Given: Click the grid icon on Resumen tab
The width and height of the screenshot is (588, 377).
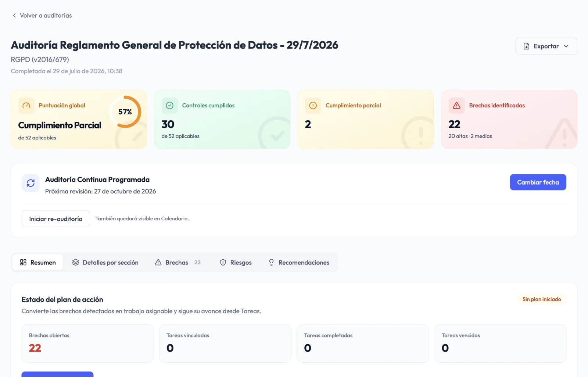Looking at the screenshot, I should (23, 262).
